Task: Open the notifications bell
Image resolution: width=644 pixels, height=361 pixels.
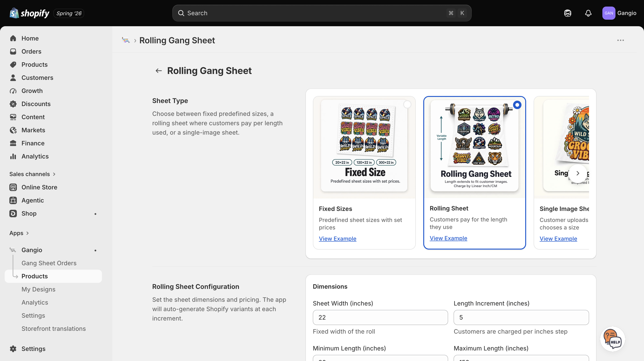Action: [x=588, y=13]
